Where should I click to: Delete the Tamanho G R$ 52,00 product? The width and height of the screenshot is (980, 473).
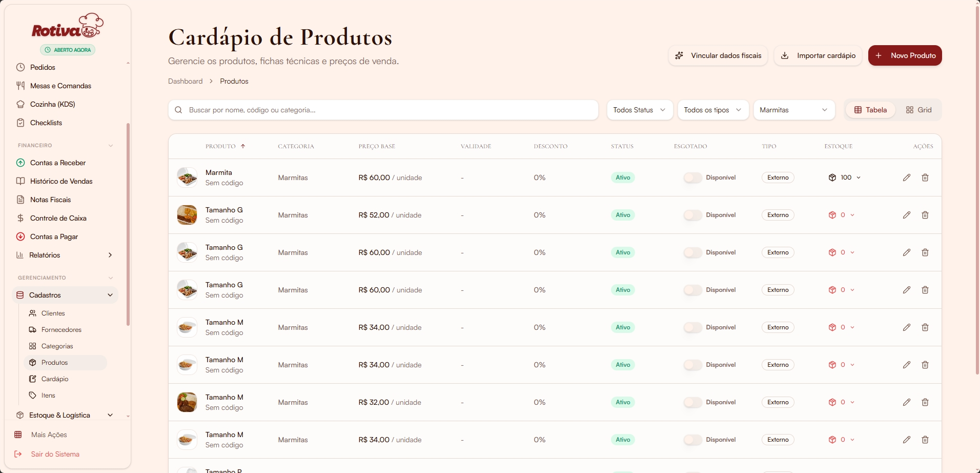tap(925, 215)
